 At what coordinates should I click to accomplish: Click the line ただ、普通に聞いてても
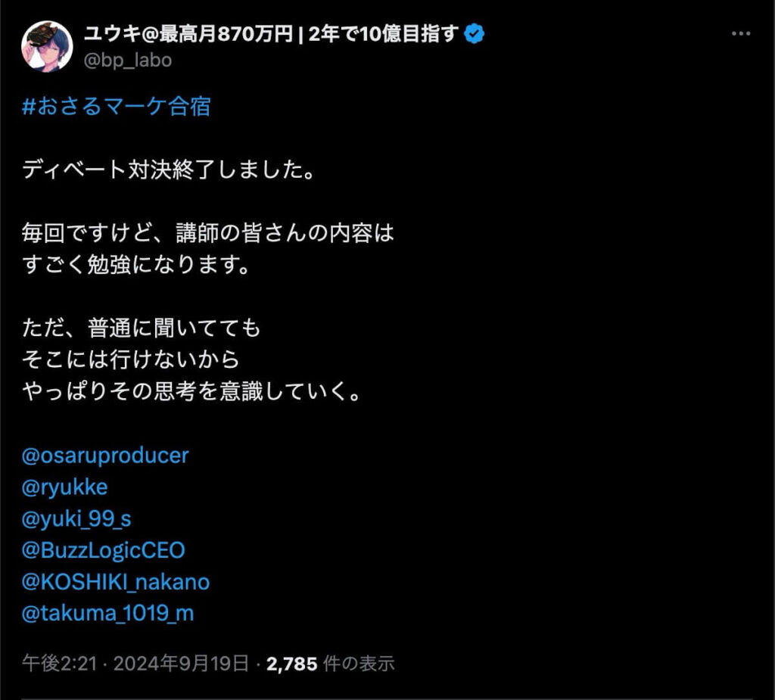point(142,328)
